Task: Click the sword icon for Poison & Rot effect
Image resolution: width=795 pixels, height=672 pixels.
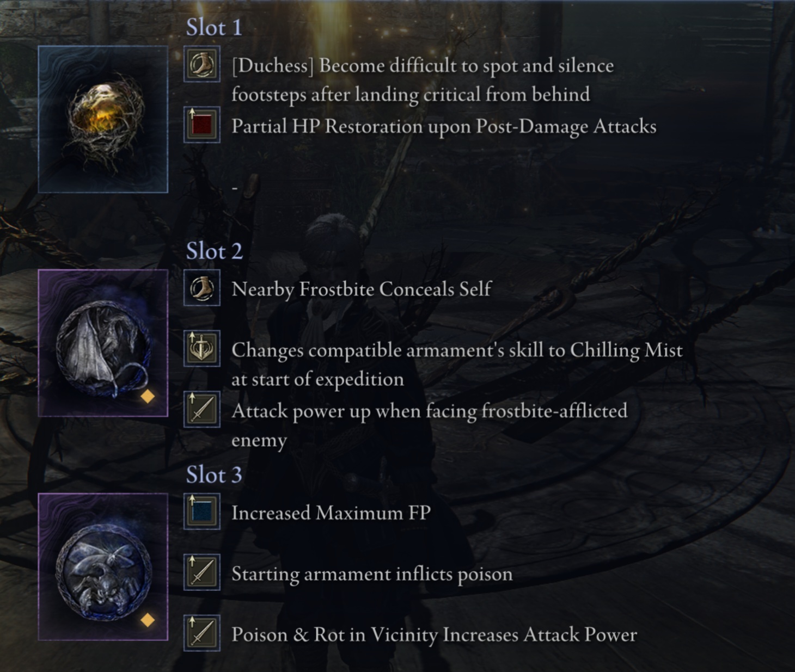Action: 202,633
